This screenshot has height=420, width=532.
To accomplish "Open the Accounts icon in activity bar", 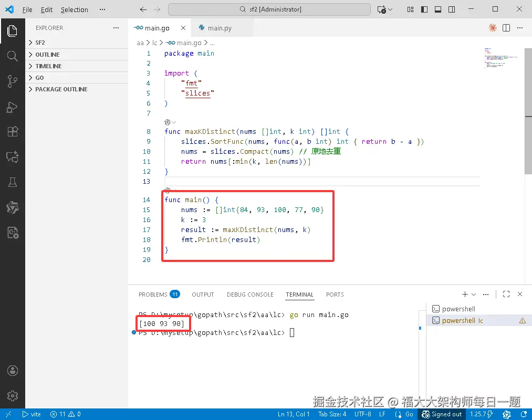I will click(12, 371).
